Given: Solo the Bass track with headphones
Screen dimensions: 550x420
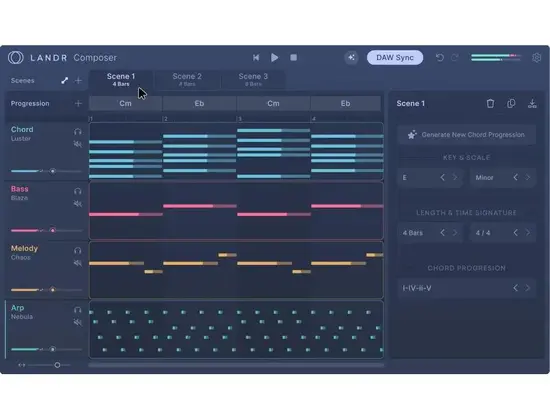Looking at the screenshot, I should 78,191.
